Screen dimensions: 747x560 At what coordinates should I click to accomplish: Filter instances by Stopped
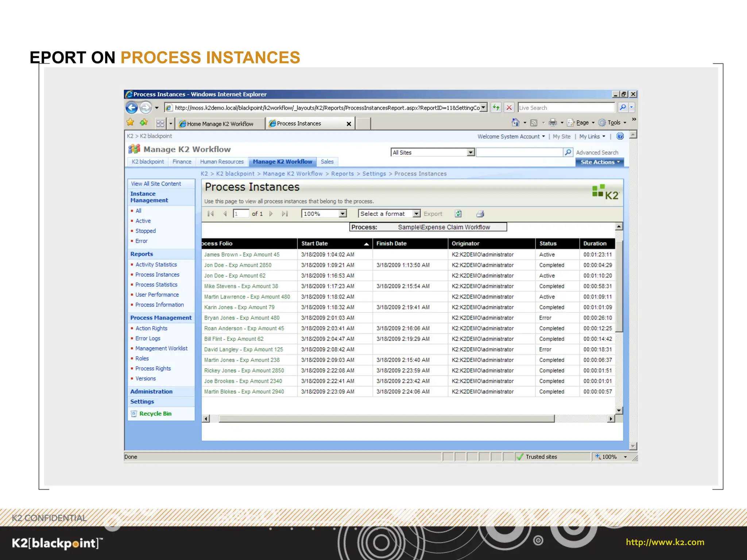point(146,231)
